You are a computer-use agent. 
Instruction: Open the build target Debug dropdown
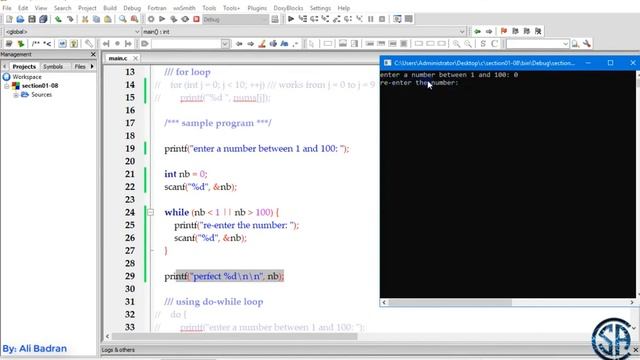point(236,19)
